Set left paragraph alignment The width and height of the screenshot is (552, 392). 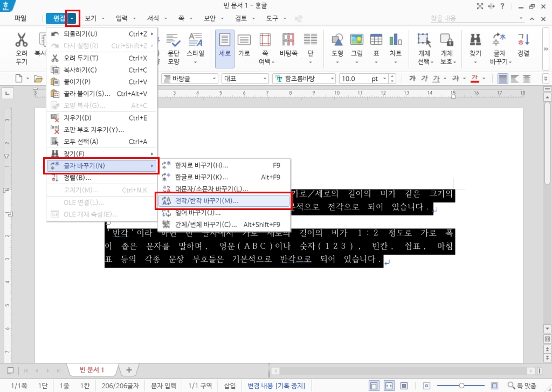515,79
